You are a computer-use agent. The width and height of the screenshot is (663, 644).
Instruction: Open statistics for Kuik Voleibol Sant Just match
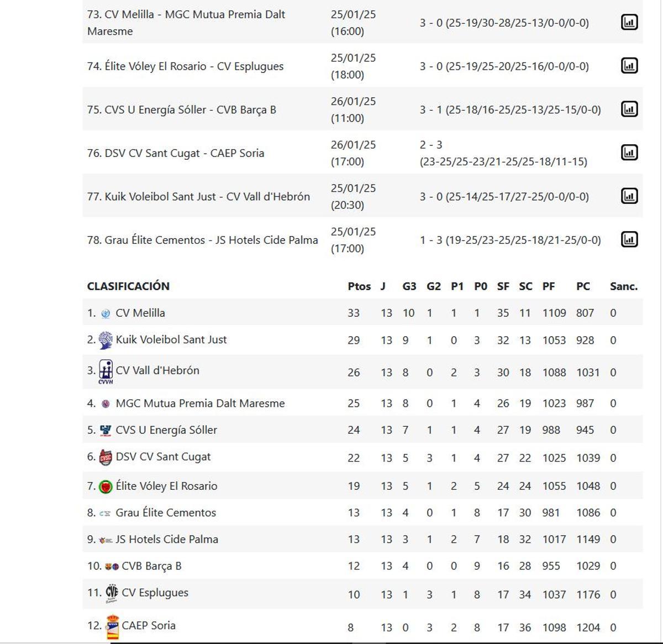[x=629, y=196]
